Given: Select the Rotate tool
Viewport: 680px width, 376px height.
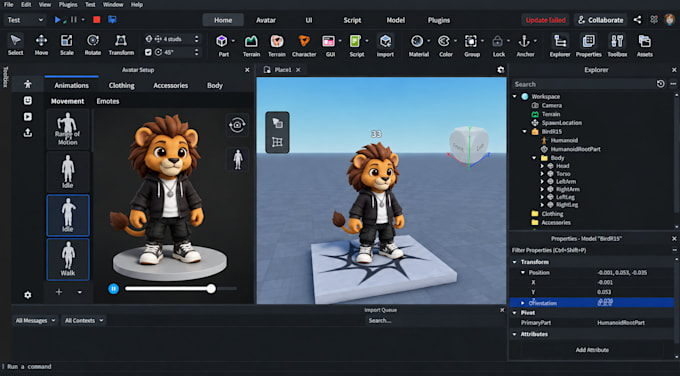Looking at the screenshot, I should click(x=92, y=45).
